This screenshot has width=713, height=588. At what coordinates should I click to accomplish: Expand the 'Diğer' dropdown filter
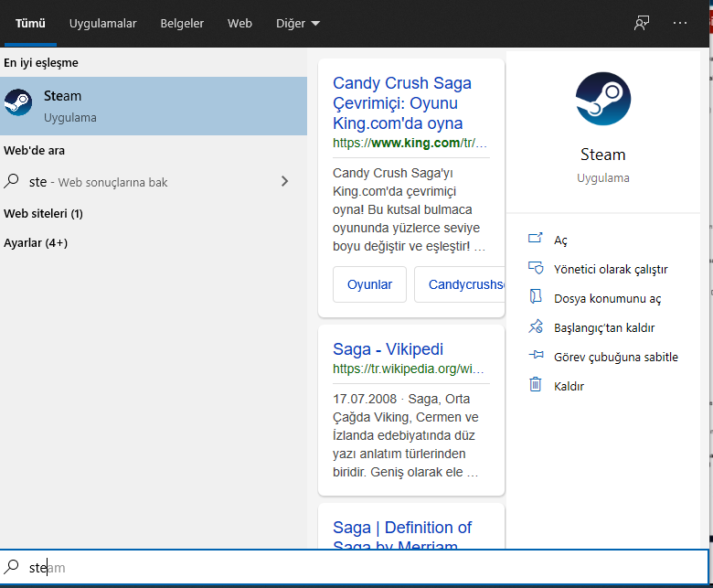point(298,24)
